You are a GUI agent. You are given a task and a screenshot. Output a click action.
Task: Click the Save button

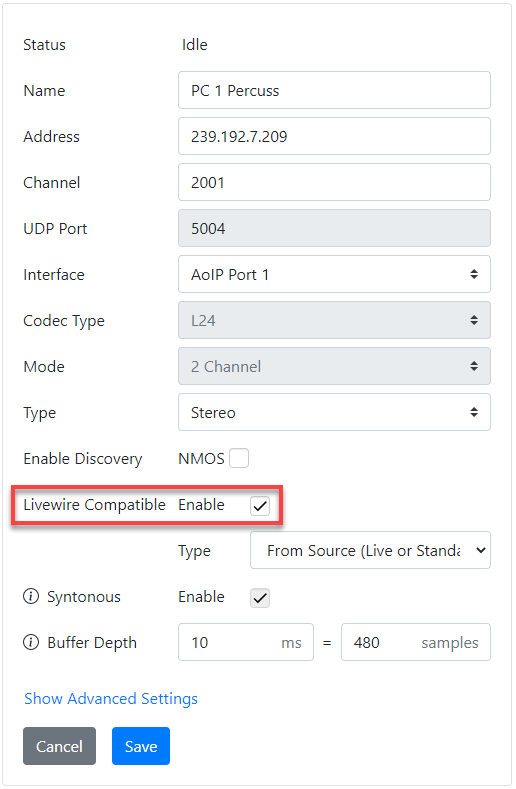pyautogui.click(x=141, y=746)
